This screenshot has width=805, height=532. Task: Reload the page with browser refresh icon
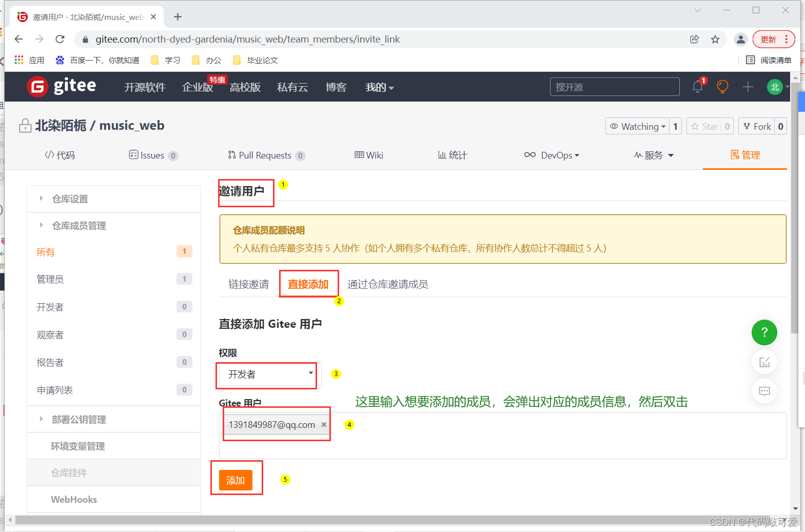pos(60,40)
